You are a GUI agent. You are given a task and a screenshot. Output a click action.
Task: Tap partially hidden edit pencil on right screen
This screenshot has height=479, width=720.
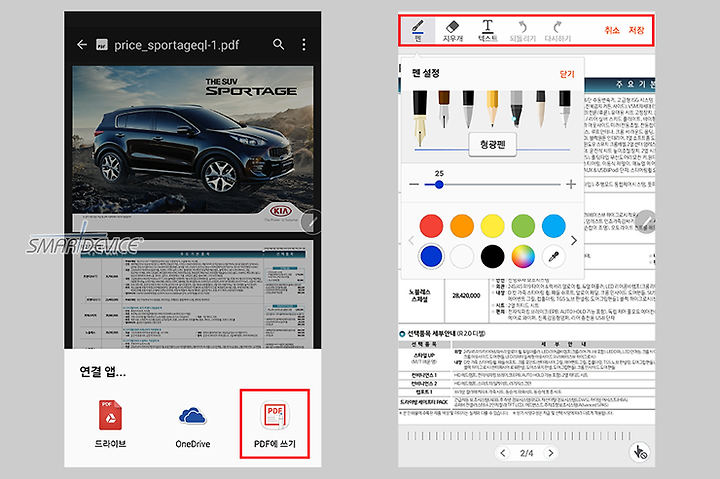coord(647,222)
